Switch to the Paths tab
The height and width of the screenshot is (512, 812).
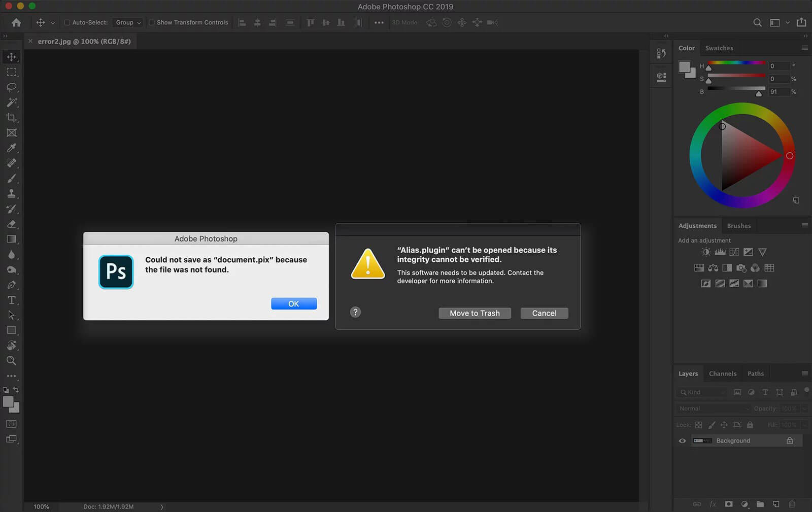755,373
